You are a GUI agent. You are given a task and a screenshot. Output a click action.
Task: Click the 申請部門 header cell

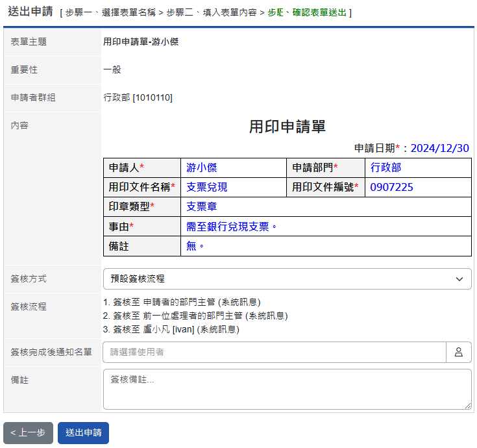point(326,168)
